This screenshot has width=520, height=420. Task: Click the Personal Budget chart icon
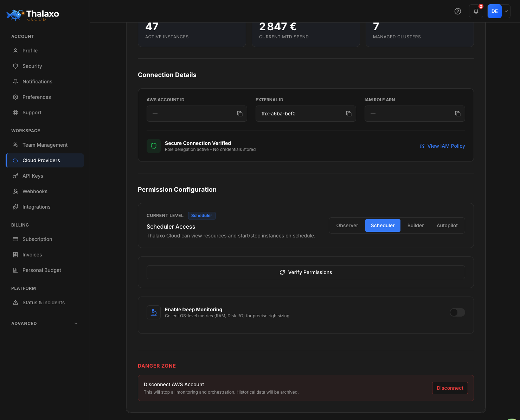(x=15, y=270)
